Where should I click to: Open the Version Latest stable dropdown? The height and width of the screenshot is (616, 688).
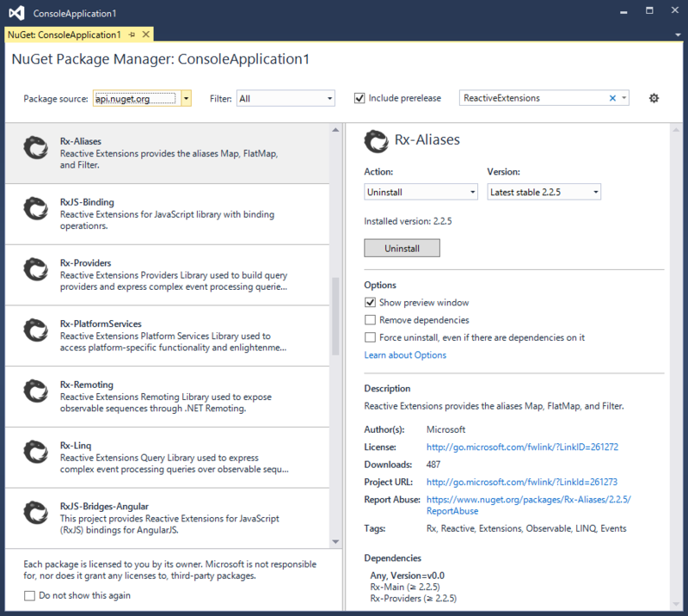[544, 192]
